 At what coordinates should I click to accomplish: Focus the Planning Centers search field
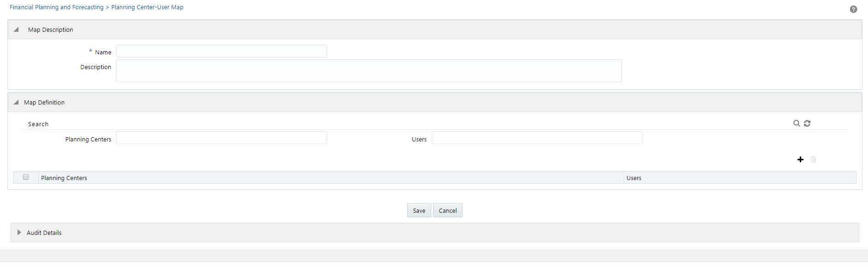222,138
